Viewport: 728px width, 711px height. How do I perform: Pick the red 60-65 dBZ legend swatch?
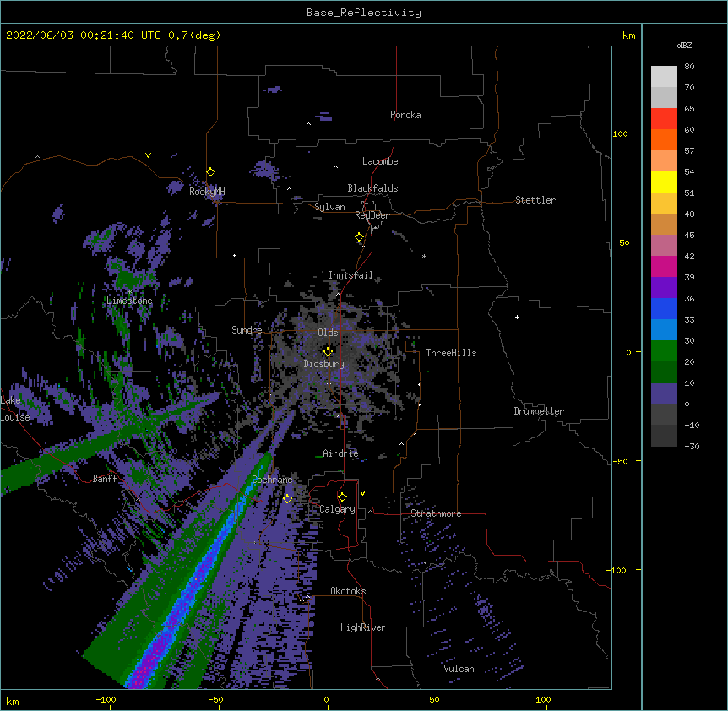tap(664, 118)
